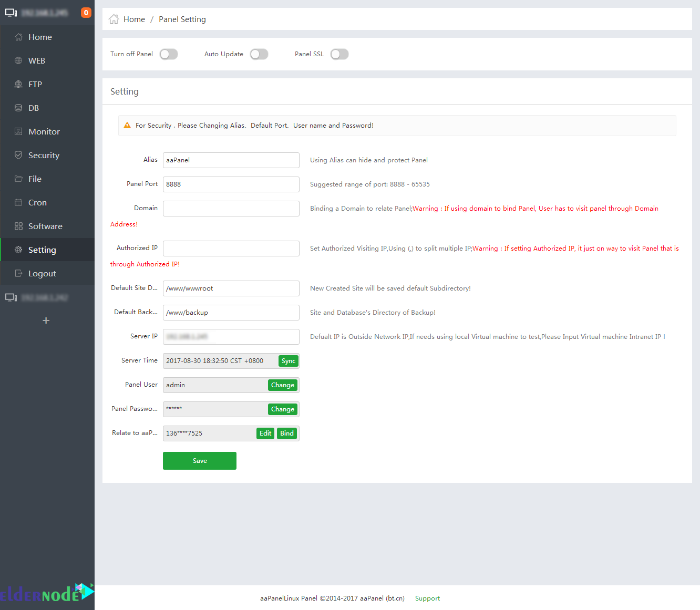This screenshot has height=610, width=700.
Task: Add a new server with the plus icon
Action: (46, 320)
